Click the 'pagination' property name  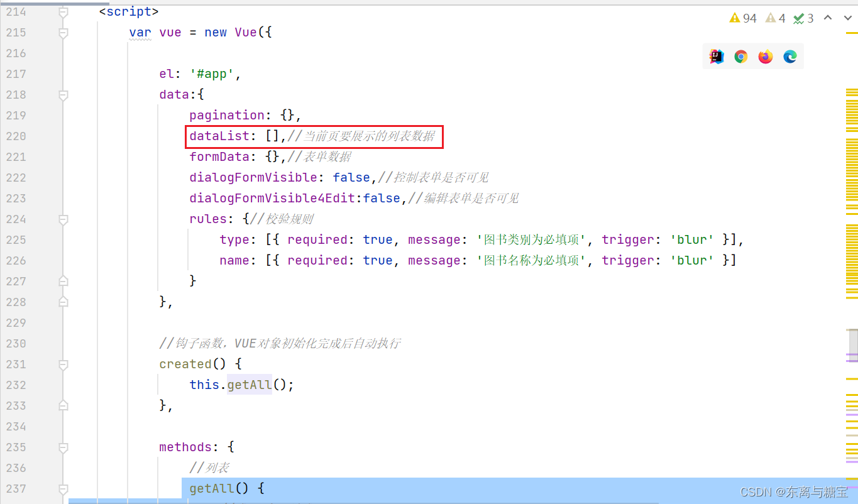click(227, 116)
